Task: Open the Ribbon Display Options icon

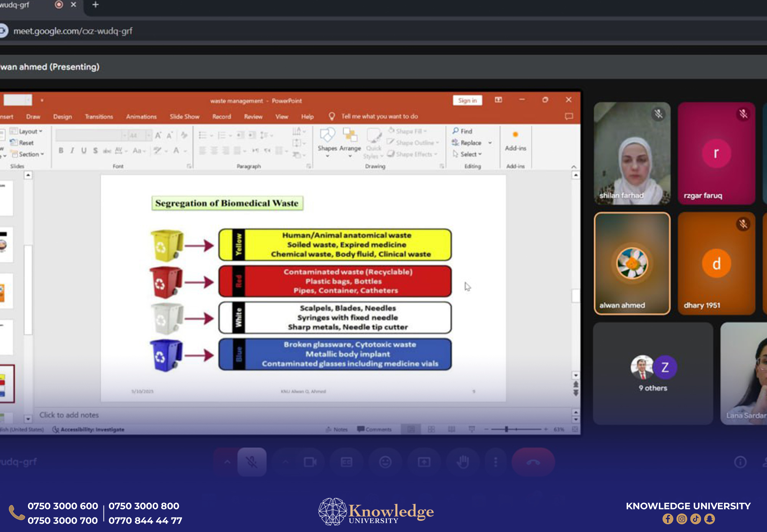Action: click(x=498, y=100)
